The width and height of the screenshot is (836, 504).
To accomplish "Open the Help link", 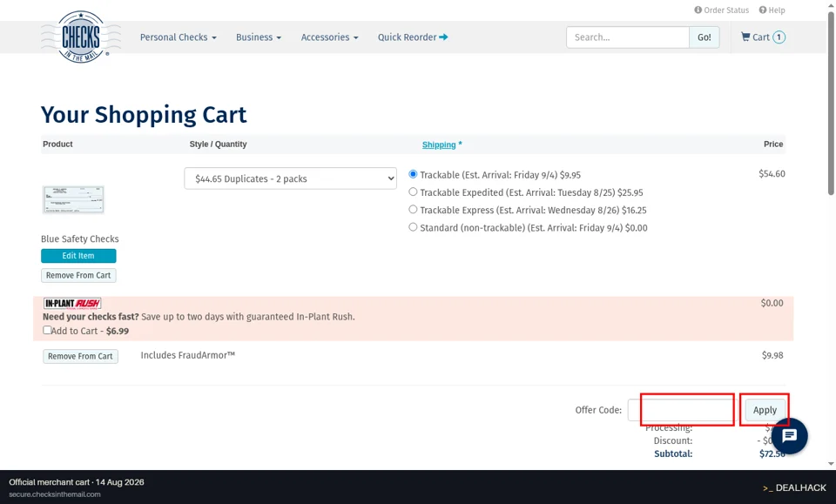I will 772,10.
